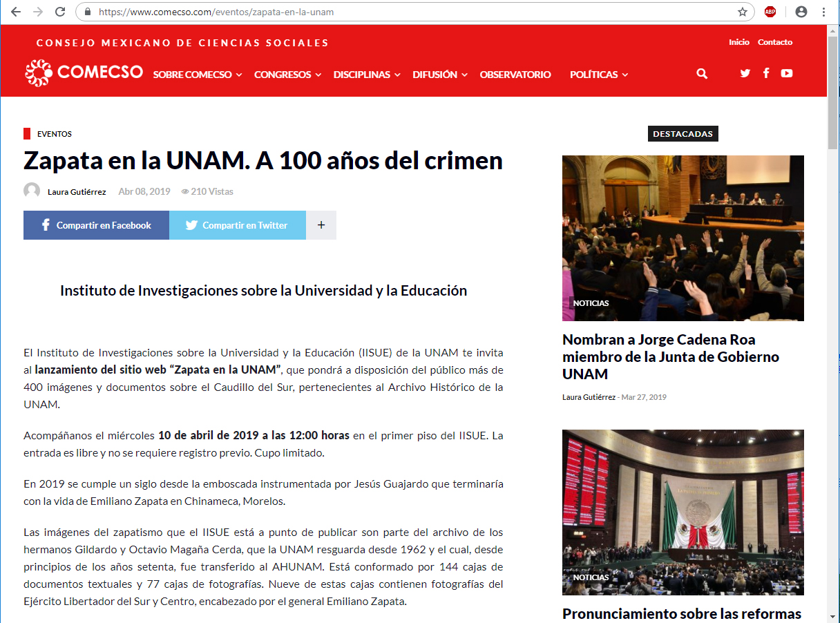Open the Eventos category label

pyautogui.click(x=55, y=134)
